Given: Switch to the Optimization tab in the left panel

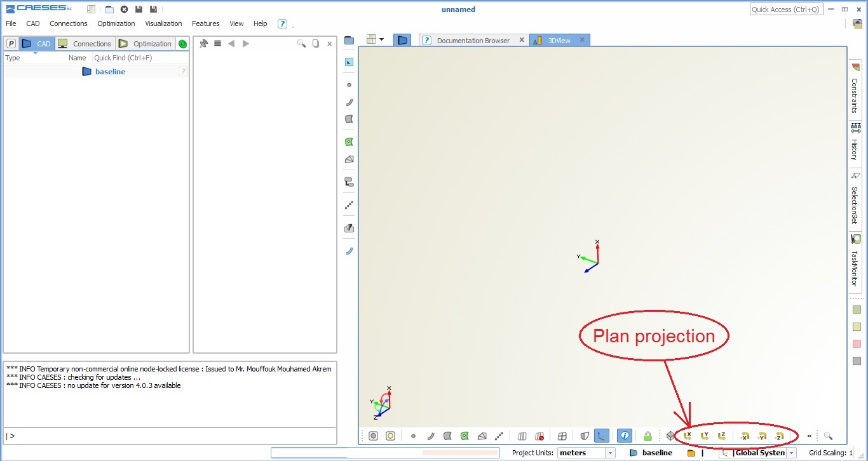Looking at the screenshot, I should point(146,44).
